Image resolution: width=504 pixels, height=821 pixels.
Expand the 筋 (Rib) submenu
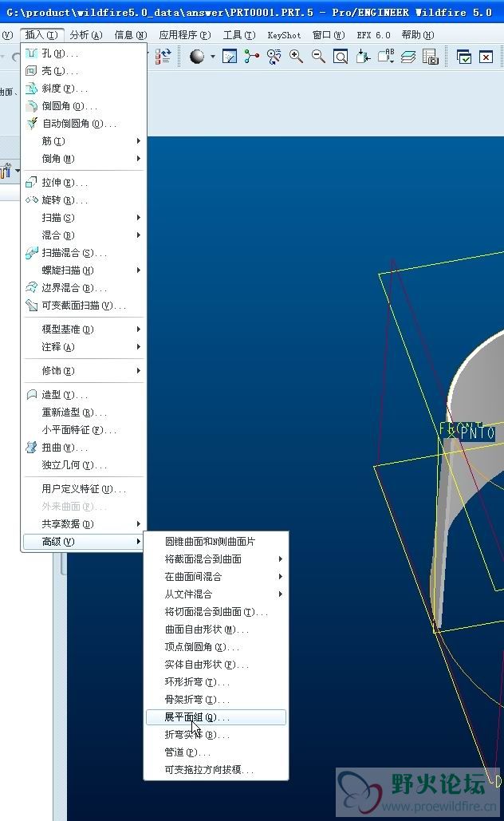[84, 141]
